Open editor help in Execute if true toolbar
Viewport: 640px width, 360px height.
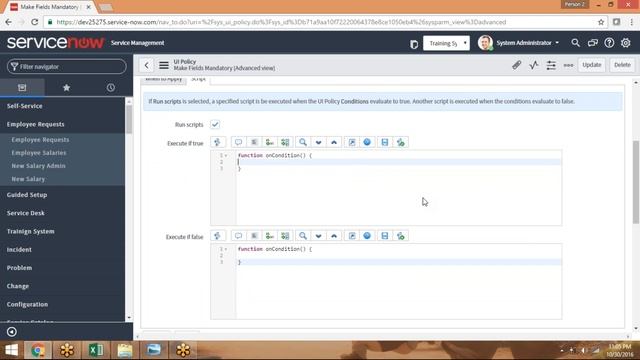[x=367, y=142]
